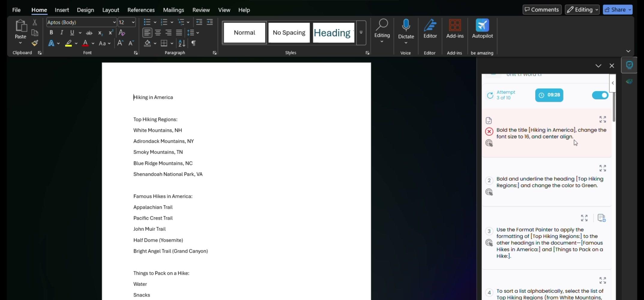The image size is (644, 300).
Task: Switch to the Layout tab
Action: (110, 10)
